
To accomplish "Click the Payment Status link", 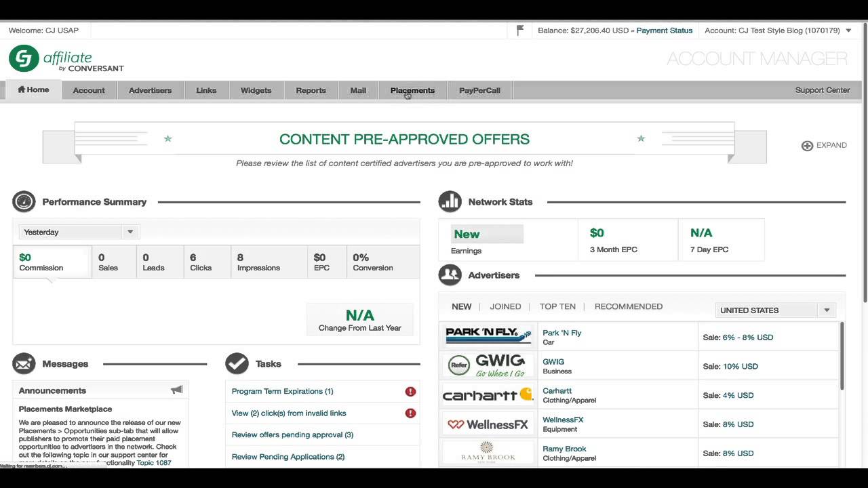I will [664, 30].
